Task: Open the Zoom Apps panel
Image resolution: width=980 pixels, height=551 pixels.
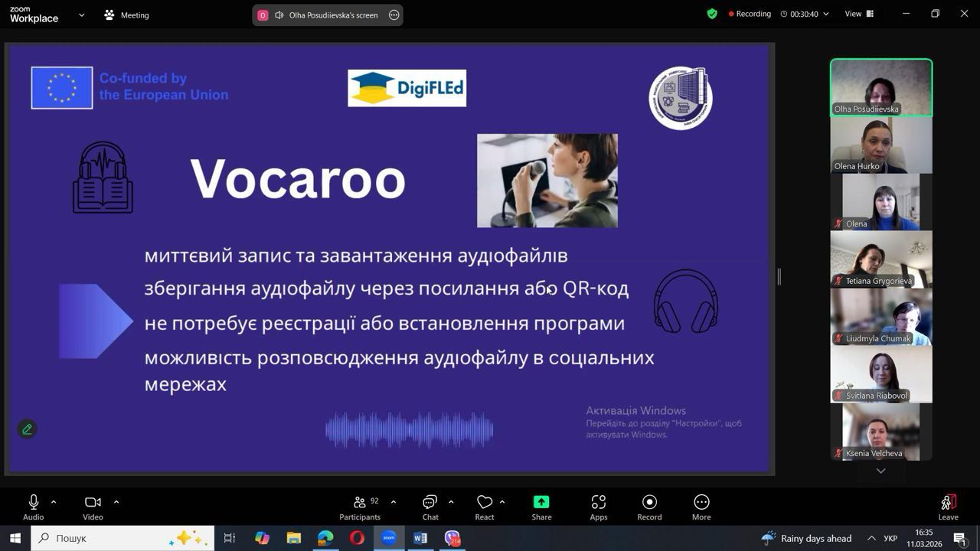Action: click(x=599, y=507)
